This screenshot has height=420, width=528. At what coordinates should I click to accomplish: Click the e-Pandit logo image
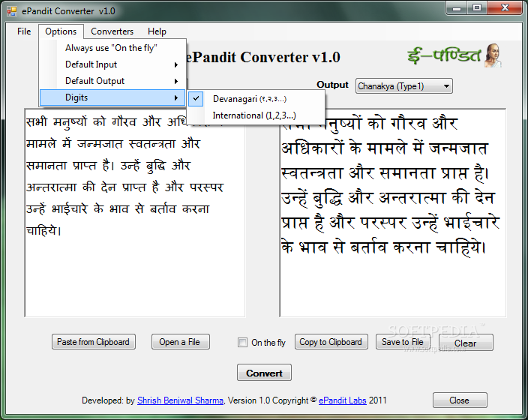tap(455, 55)
